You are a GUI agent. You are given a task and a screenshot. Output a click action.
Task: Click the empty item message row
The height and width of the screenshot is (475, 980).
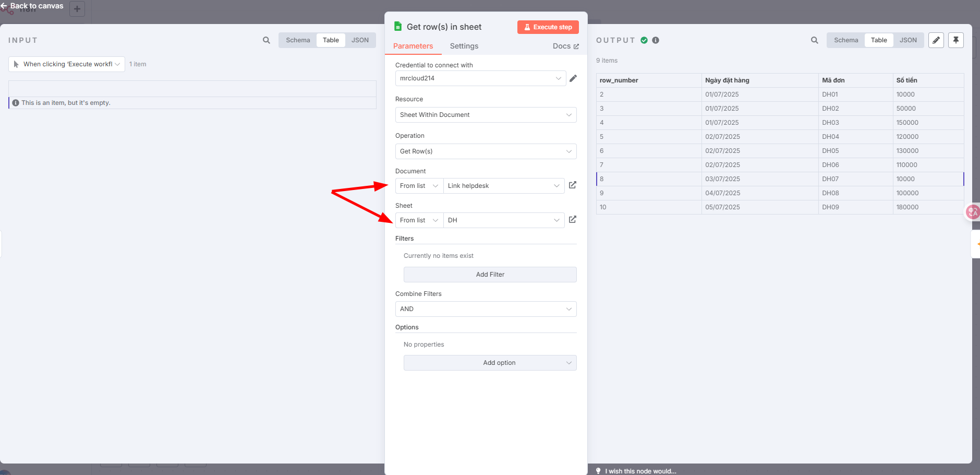coord(192,103)
